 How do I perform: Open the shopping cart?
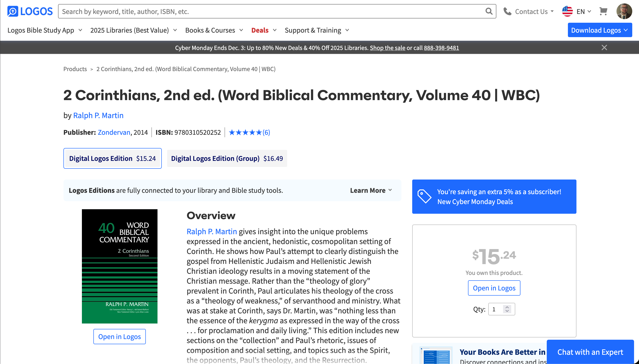pyautogui.click(x=603, y=11)
